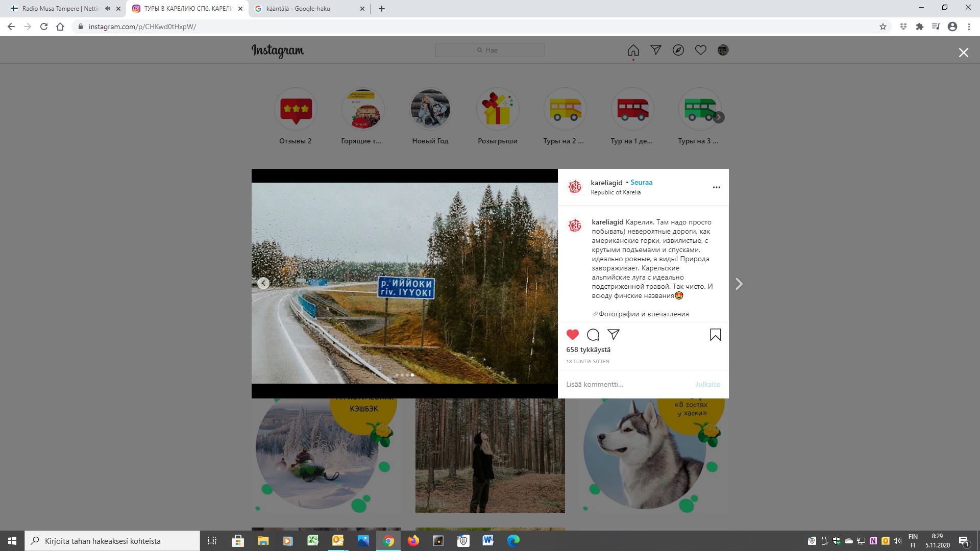
Task: Open post more options (three dots)
Action: 717,187
